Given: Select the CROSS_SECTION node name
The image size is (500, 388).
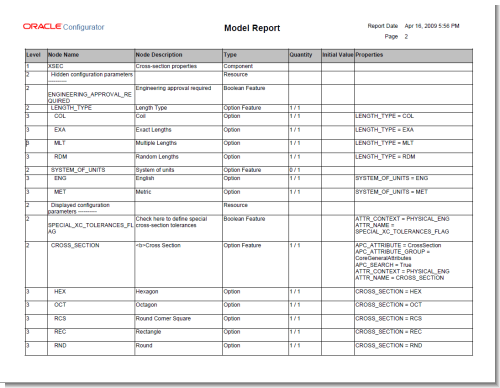Looking at the screenshot, I should click(75, 245).
